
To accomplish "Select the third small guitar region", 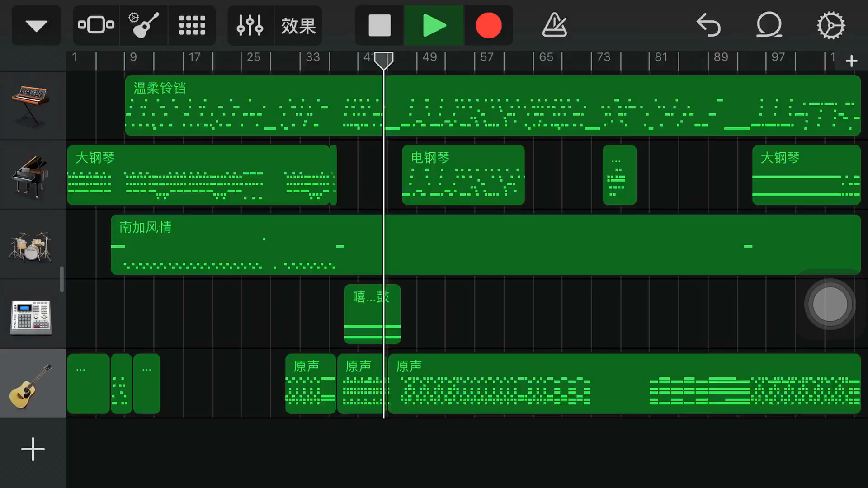I will pyautogui.click(x=147, y=384).
